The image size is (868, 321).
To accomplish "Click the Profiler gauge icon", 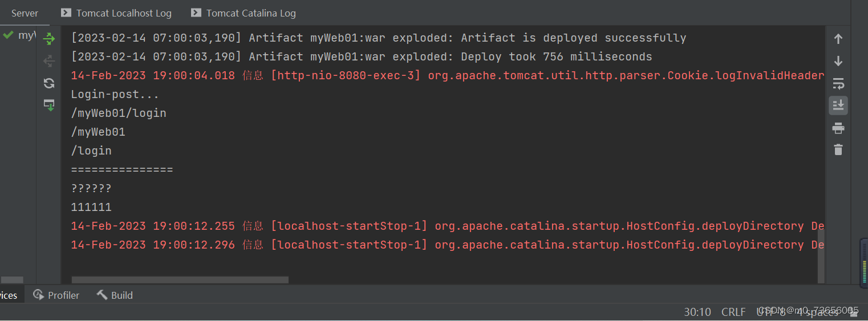I will 38,295.
